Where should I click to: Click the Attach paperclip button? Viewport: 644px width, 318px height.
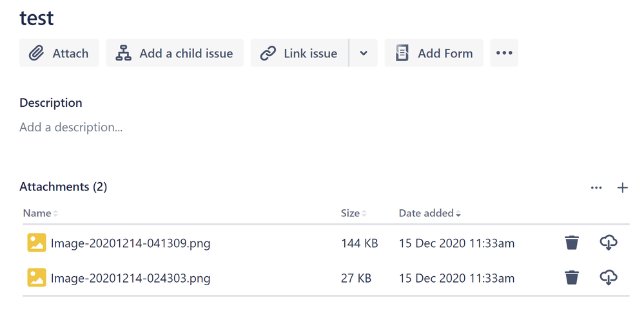[59, 53]
